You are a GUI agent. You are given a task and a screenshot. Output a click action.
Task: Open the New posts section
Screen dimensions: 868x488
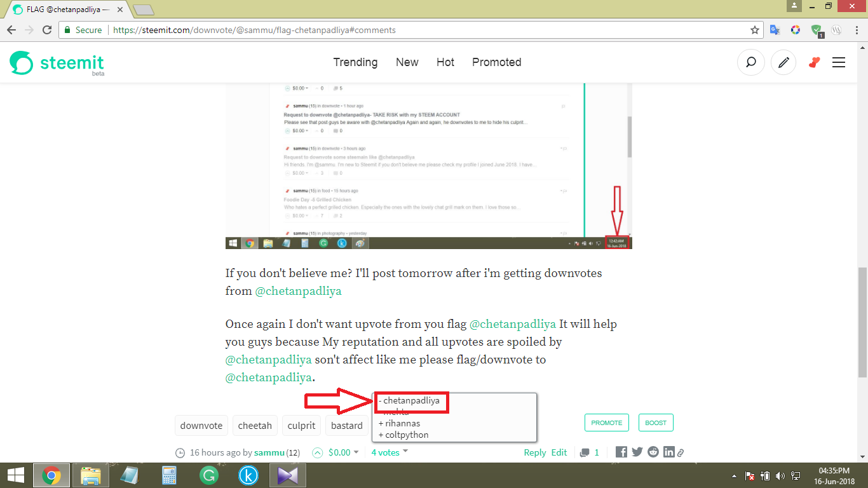[407, 62]
